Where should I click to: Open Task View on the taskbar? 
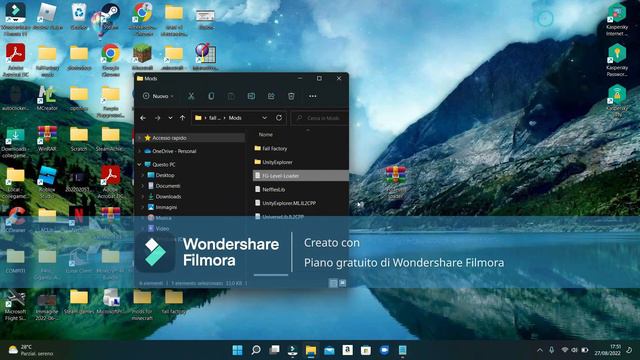pos(274,350)
